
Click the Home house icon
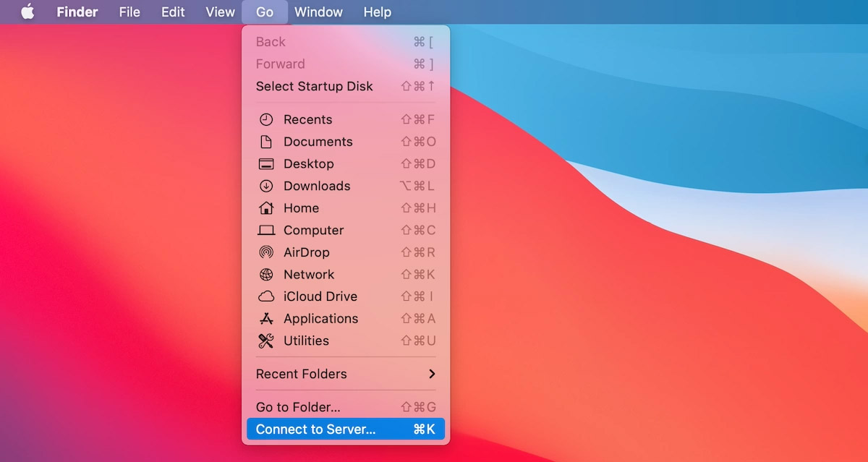pyautogui.click(x=266, y=208)
